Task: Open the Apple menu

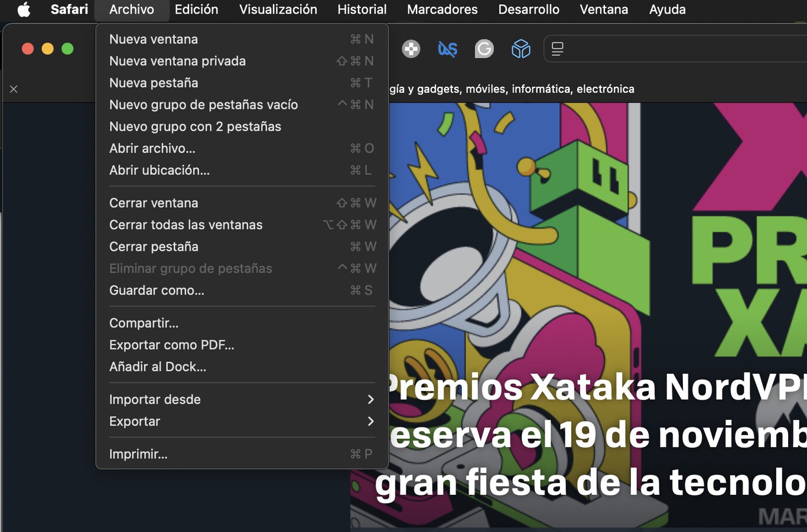Action: coord(24,9)
